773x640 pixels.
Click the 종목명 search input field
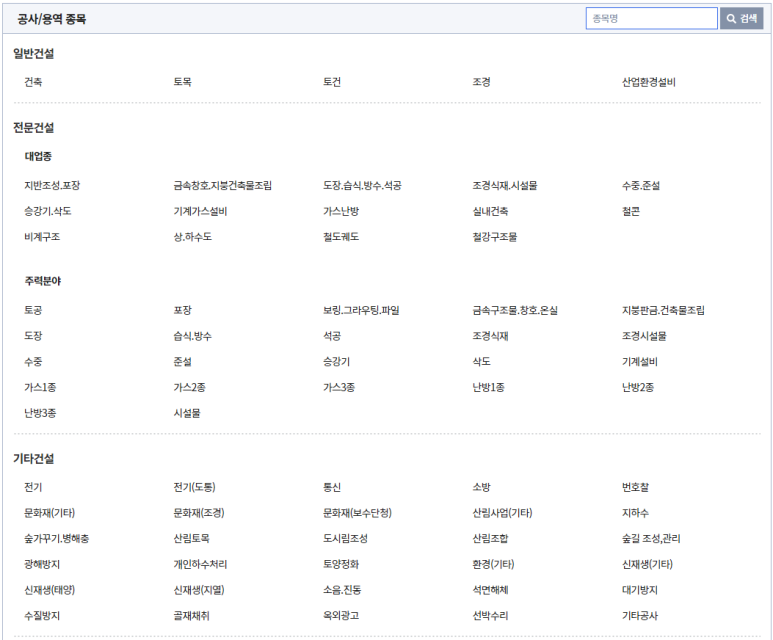tap(651, 19)
